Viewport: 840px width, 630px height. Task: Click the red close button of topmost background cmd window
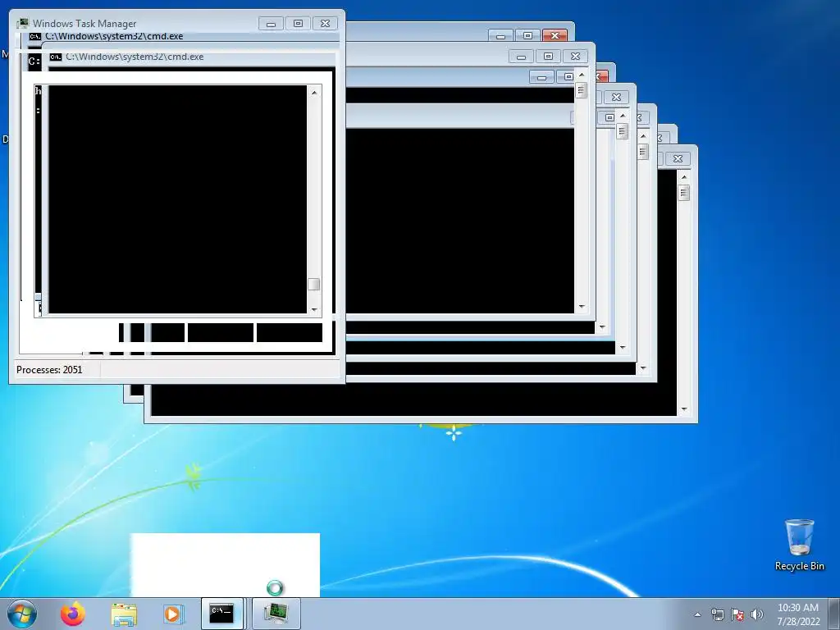[555, 35]
